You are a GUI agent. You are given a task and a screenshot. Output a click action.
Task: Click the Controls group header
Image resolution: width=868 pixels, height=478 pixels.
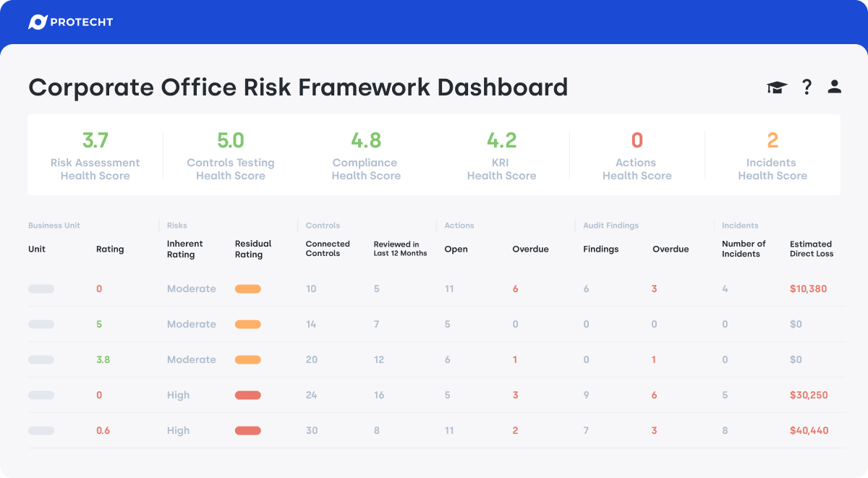323,226
